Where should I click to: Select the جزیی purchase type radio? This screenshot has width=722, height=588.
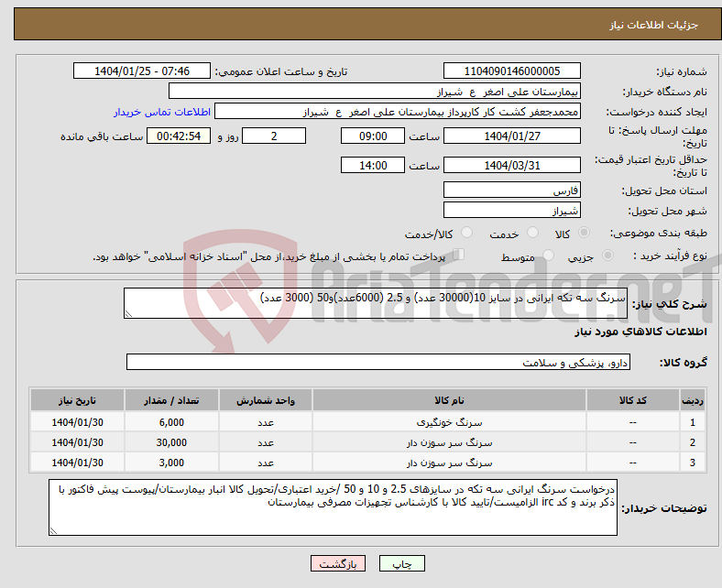(607, 256)
